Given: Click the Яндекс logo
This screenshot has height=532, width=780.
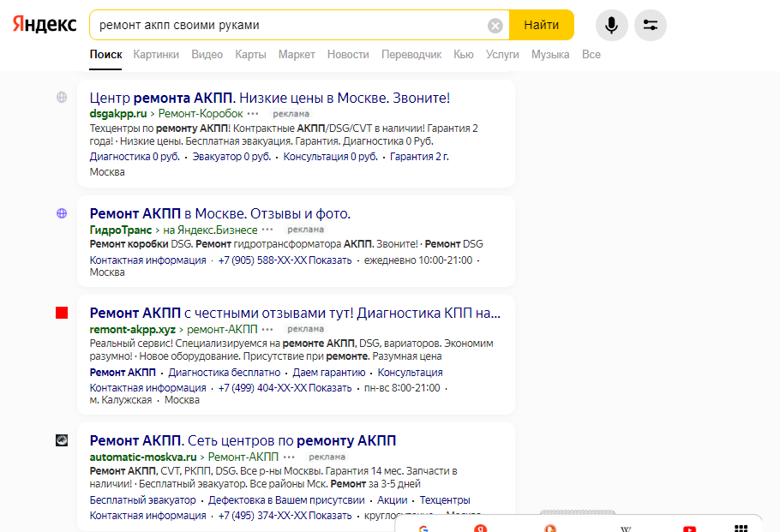Looking at the screenshot, I should (45, 24).
